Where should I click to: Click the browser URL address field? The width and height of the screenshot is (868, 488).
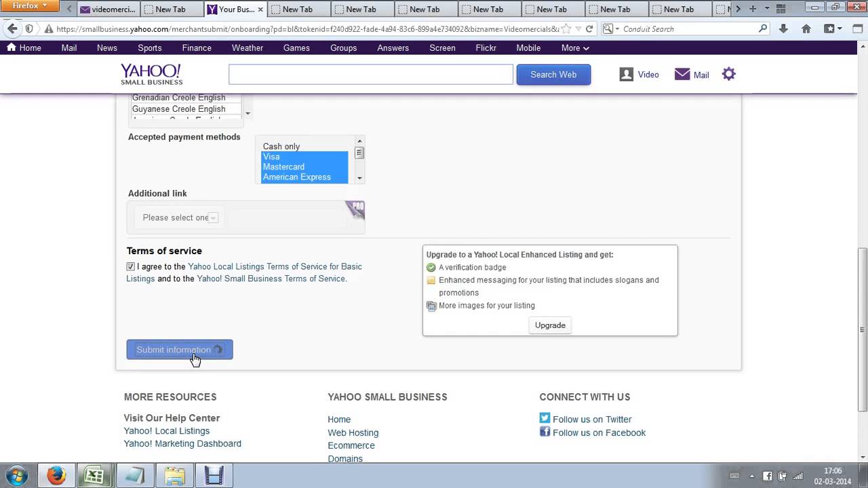pyautogui.click(x=307, y=29)
